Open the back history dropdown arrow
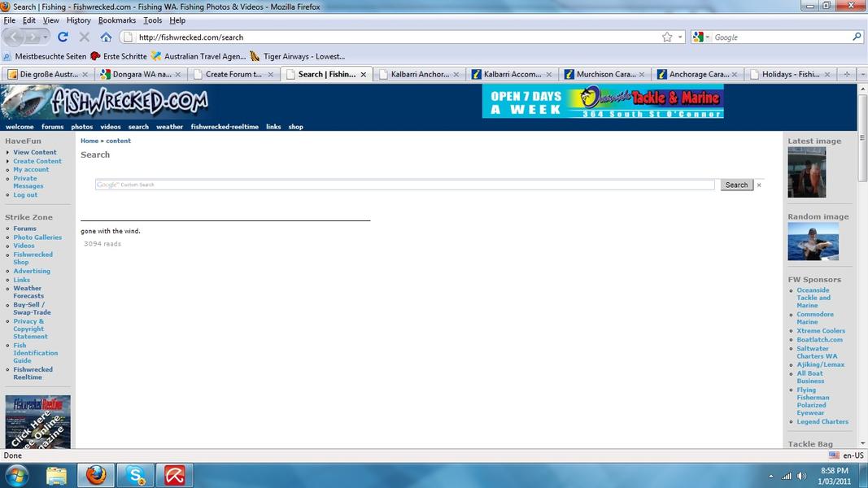 [x=46, y=37]
